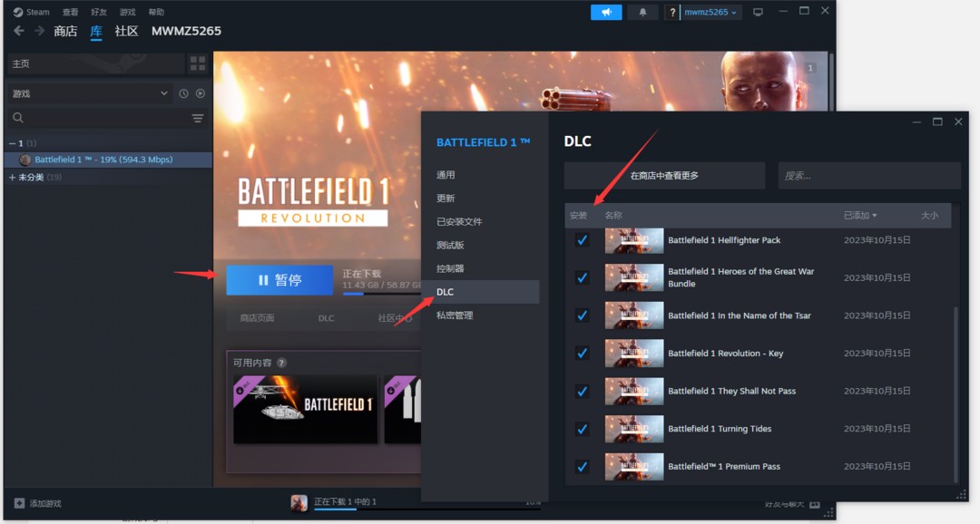The width and height of the screenshot is (980, 524).
Task: Go to the 商店 tab
Action: point(65,31)
